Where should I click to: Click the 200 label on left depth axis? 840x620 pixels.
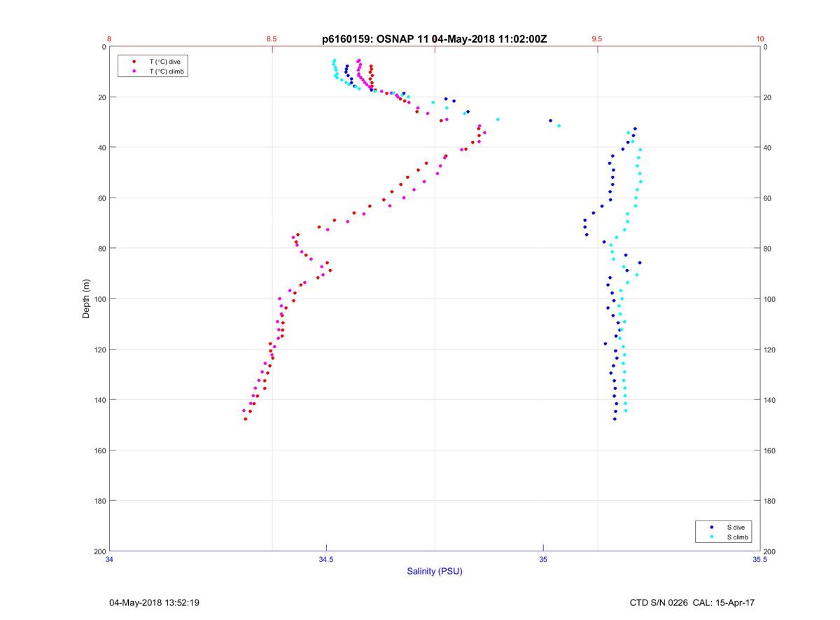point(99,551)
